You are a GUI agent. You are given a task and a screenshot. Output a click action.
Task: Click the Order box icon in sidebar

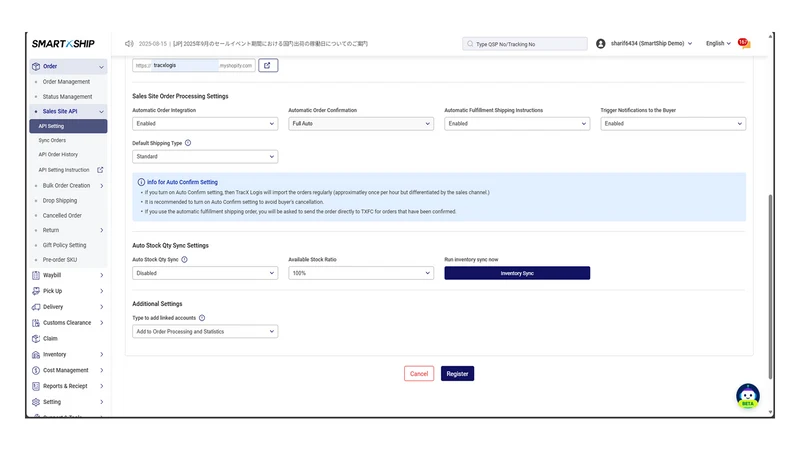(36, 66)
